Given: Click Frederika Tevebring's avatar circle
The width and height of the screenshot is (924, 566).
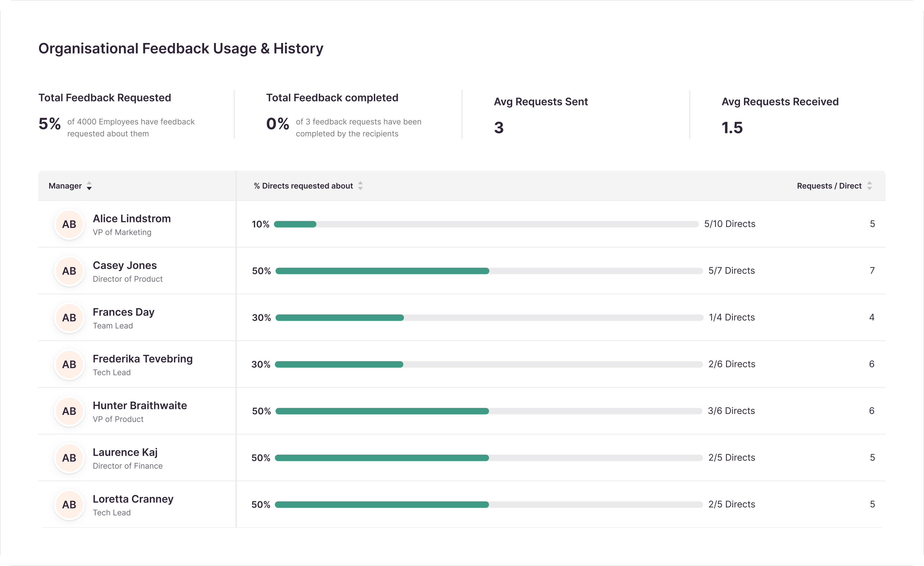Looking at the screenshot, I should 69,364.
